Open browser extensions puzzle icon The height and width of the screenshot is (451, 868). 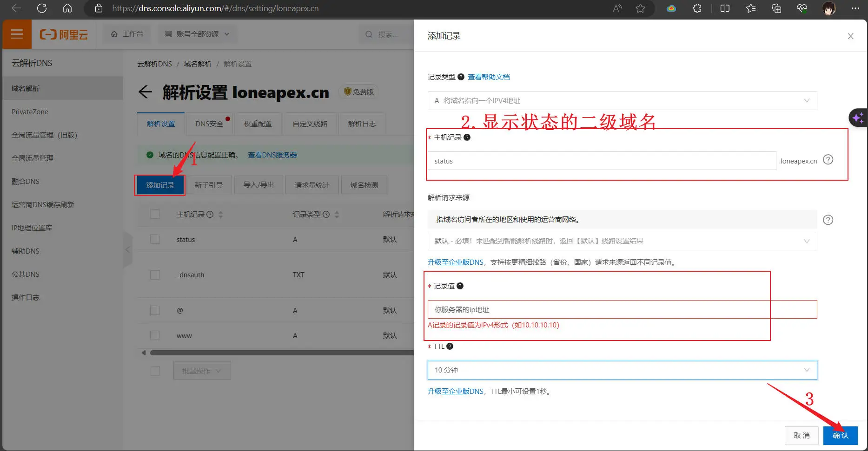[696, 8]
